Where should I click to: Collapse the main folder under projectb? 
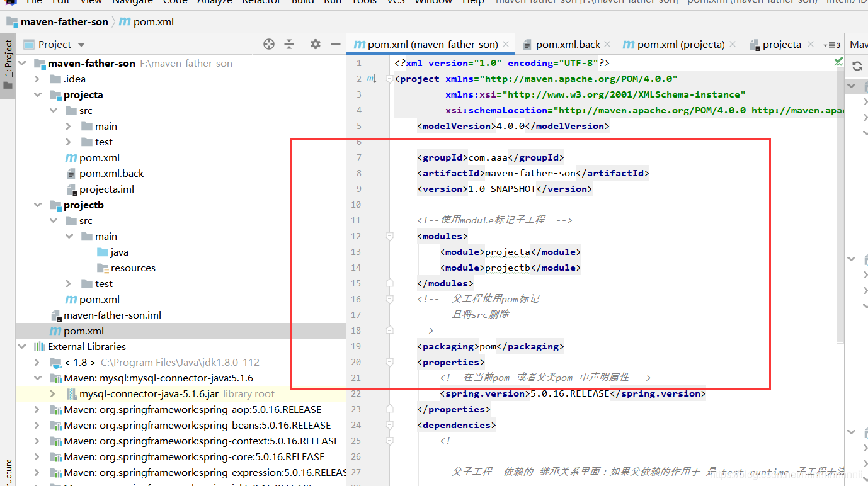pos(69,237)
